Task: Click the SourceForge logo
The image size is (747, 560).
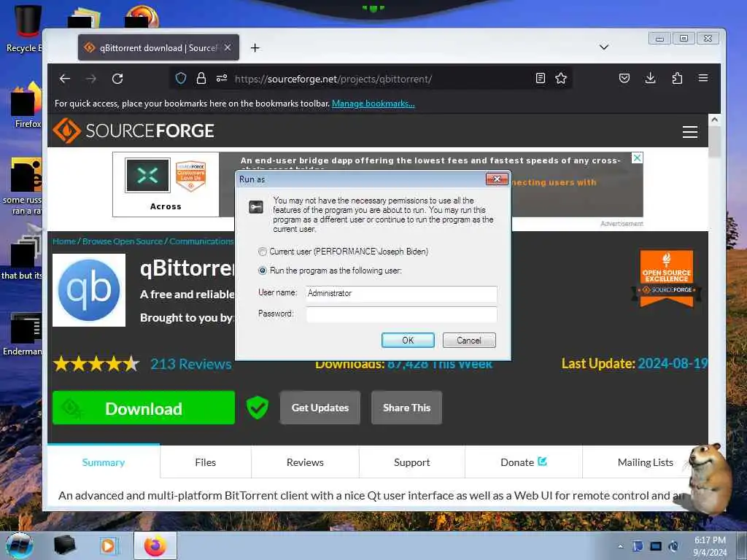Action: (x=133, y=131)
